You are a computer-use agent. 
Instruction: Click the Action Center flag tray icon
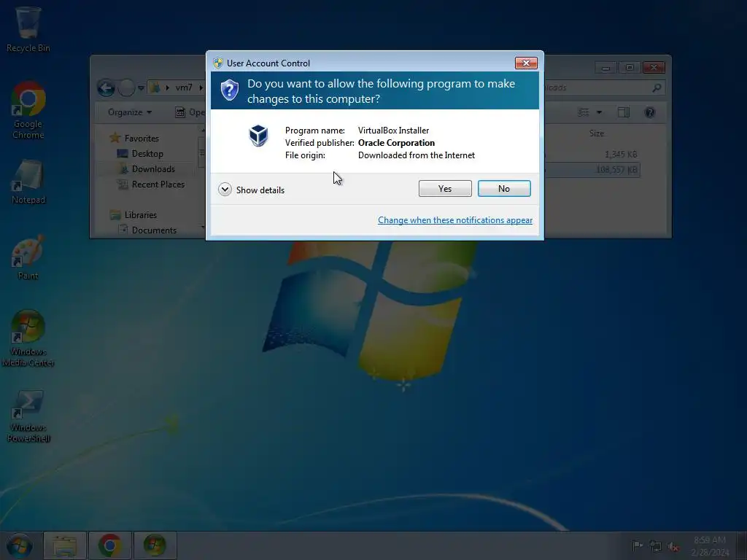pos(637,545)
